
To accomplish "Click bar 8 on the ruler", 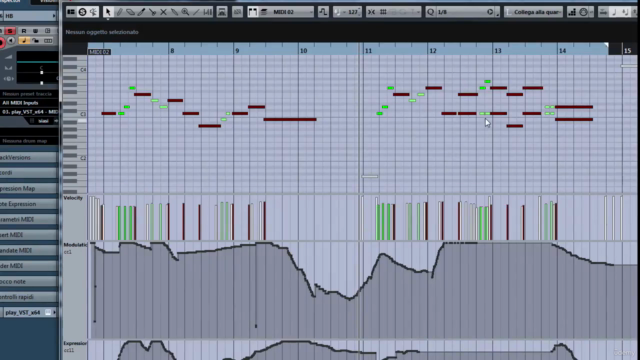I will 172,51.
